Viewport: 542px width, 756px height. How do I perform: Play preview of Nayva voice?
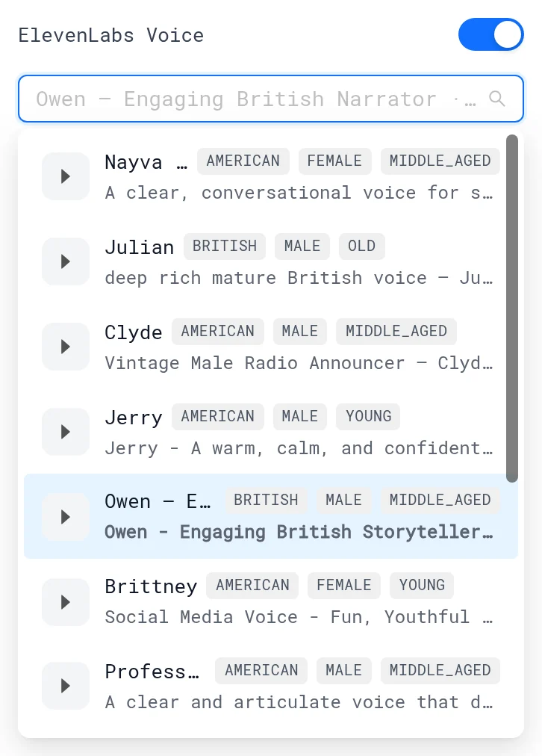66,176
